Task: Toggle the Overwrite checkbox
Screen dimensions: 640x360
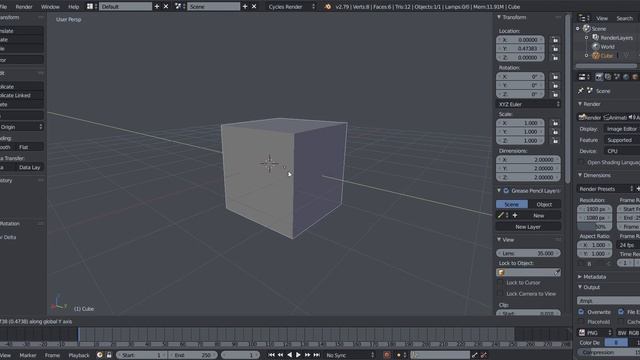Action: click(581, 312)
